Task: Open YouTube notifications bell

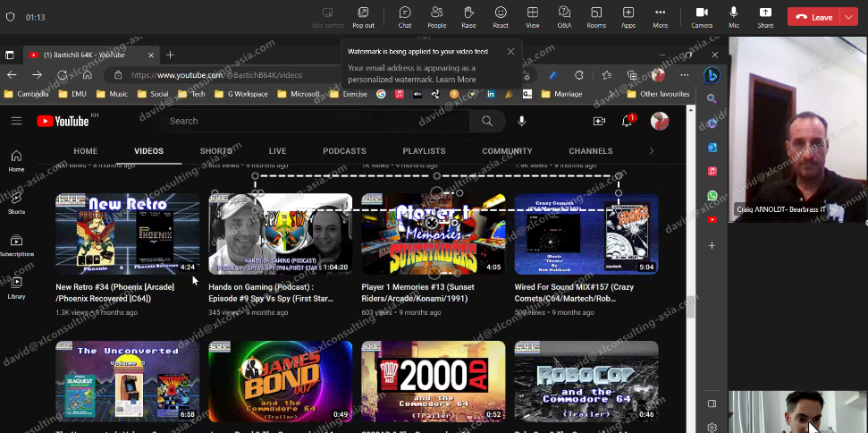Action: pyautogui.click(x=628, y=121)
